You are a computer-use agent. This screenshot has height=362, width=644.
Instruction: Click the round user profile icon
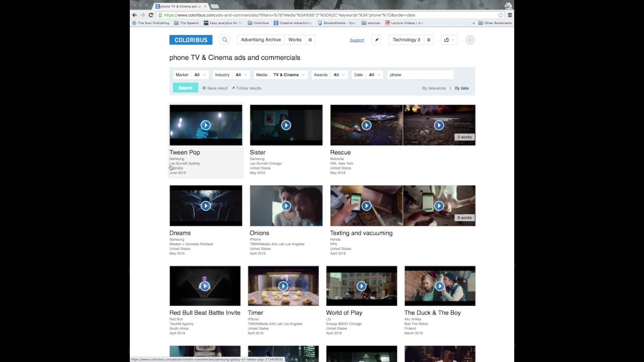[470, 40]
